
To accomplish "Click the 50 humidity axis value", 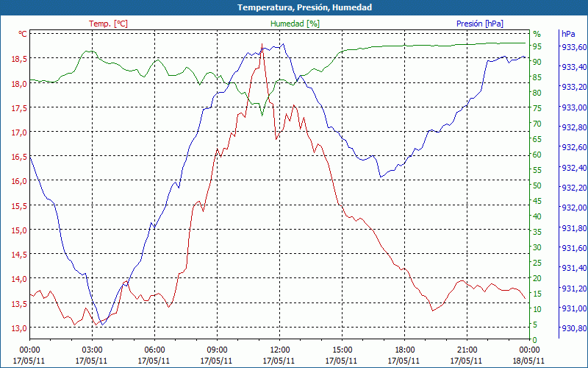I will tap(537, 185).
